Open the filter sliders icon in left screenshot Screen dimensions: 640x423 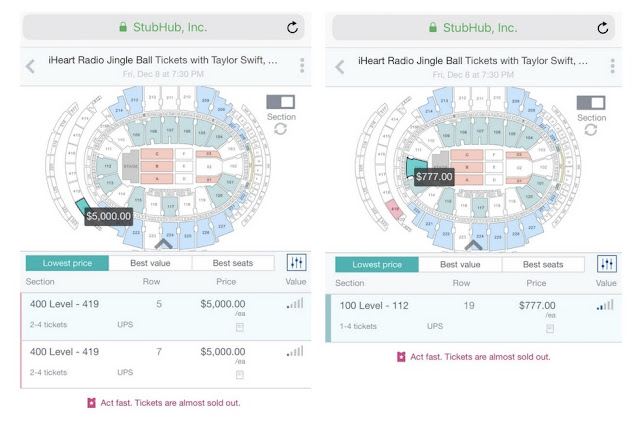[297, 263]
